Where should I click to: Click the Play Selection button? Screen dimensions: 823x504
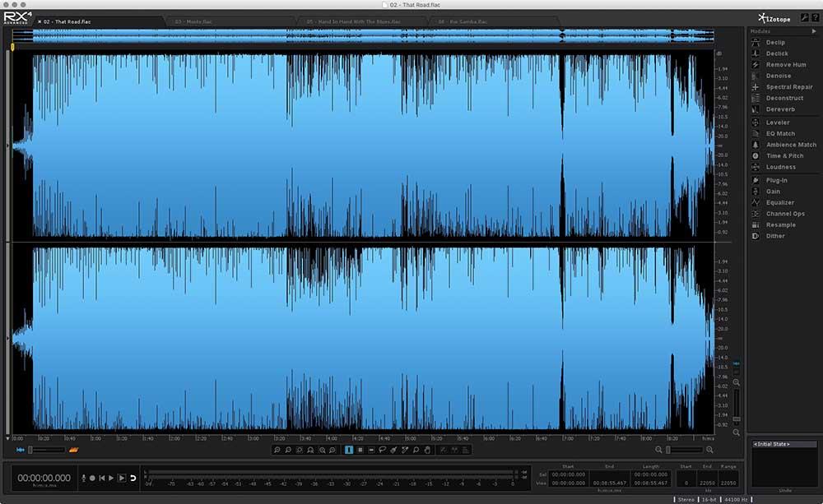click(122, 479)
